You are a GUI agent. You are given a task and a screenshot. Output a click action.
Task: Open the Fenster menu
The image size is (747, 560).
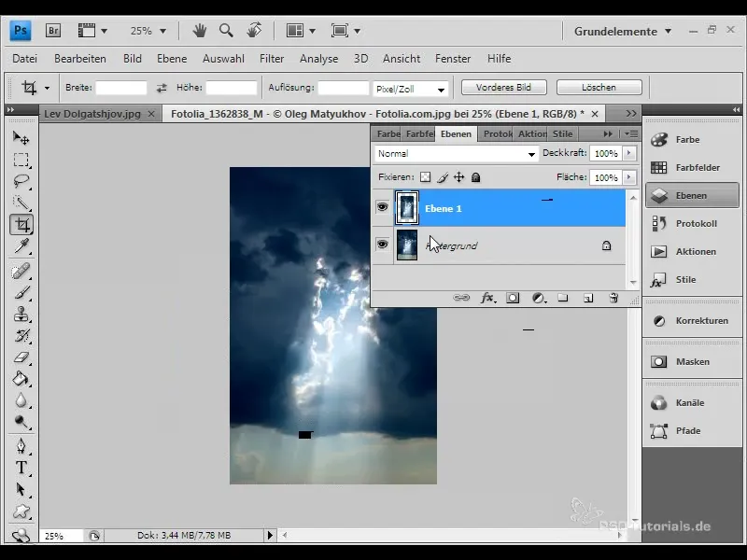[453, 59]
